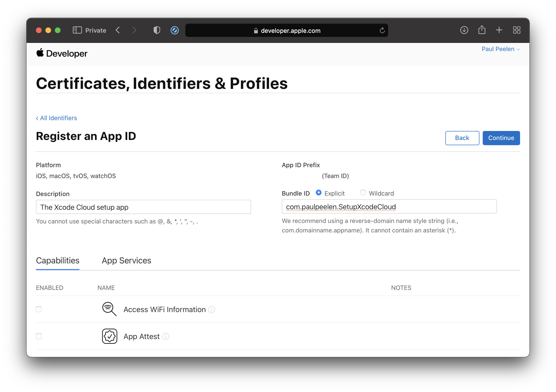The image size is (556, 392).
Task: Open the Paul Peelen account dropdown
Action: coord(500,49)
